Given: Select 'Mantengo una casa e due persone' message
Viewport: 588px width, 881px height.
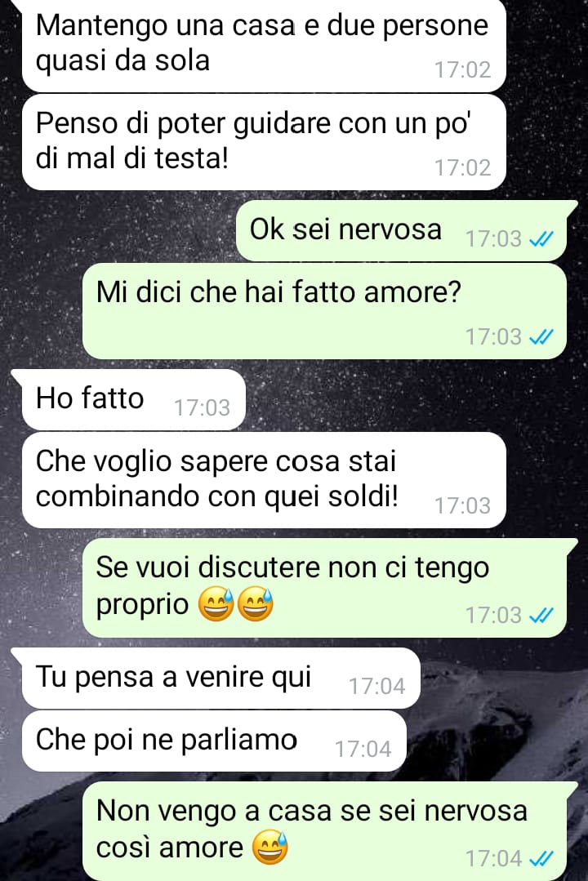Looking at the screenshot, I should [265, 45].
